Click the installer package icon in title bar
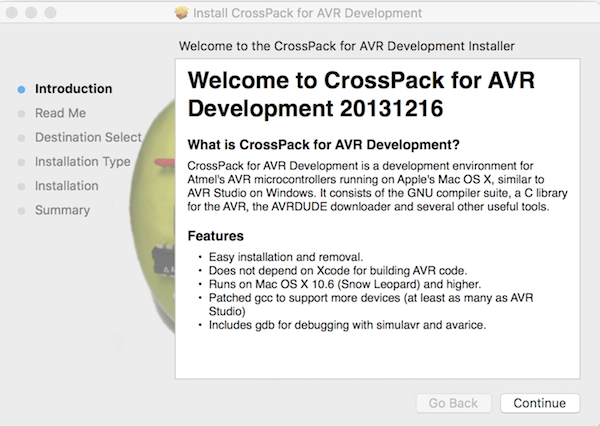 click(181, 13)
